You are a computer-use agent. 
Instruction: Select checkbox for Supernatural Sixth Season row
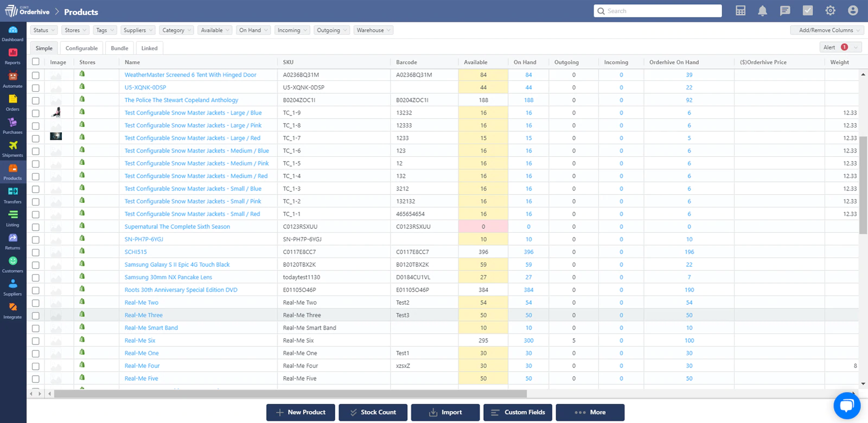[36, 227]
